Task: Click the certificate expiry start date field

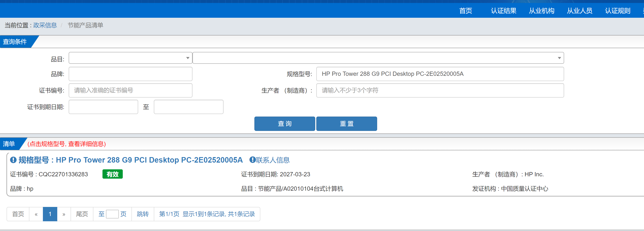Action: tap(104, 107)
